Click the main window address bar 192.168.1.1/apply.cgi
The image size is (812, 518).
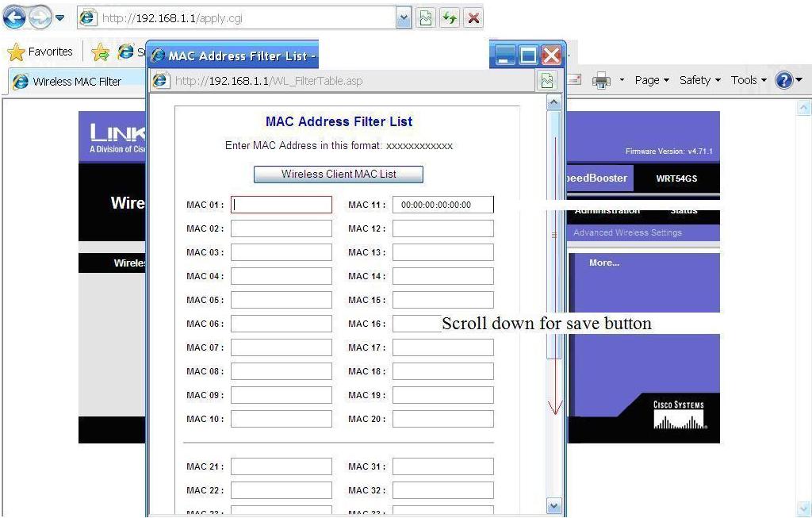238,19
